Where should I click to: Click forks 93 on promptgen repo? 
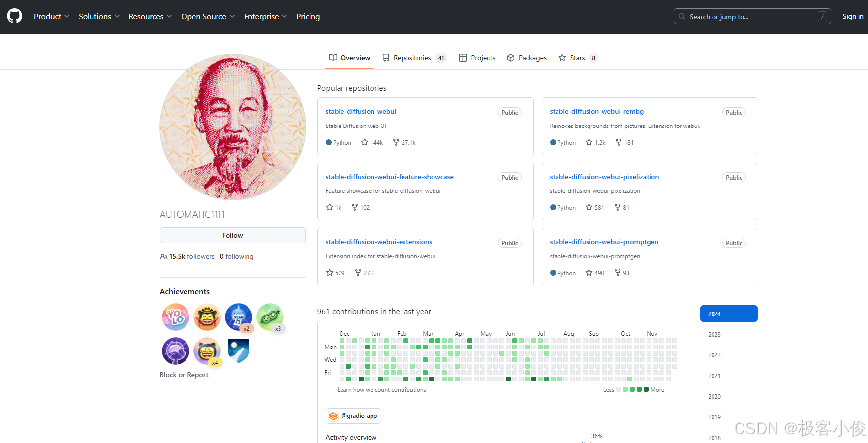point(622,273)
